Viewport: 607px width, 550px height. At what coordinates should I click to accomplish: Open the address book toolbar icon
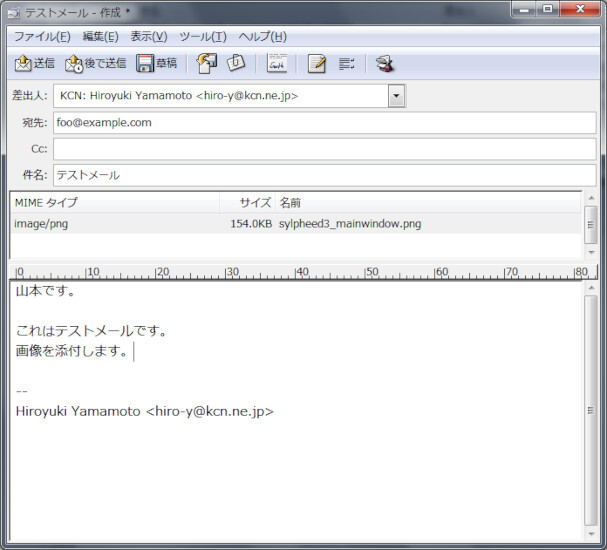point(384,64)
